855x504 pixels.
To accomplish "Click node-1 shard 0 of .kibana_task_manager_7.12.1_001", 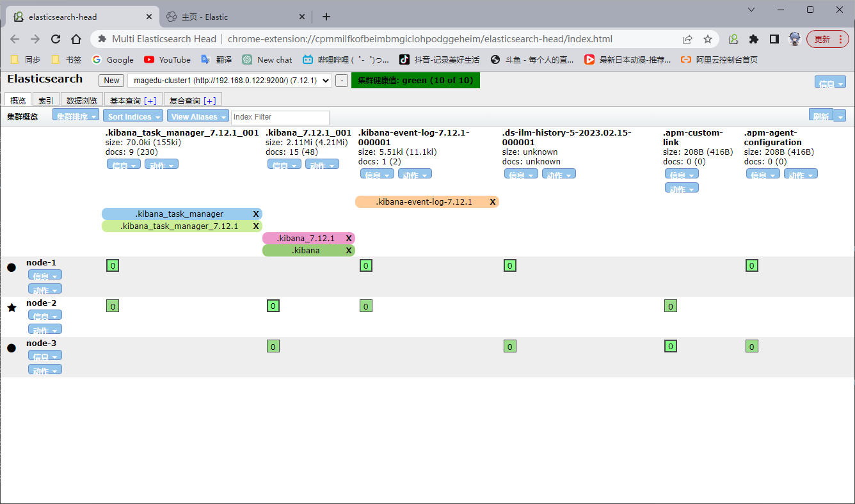I will pos(113,265).
